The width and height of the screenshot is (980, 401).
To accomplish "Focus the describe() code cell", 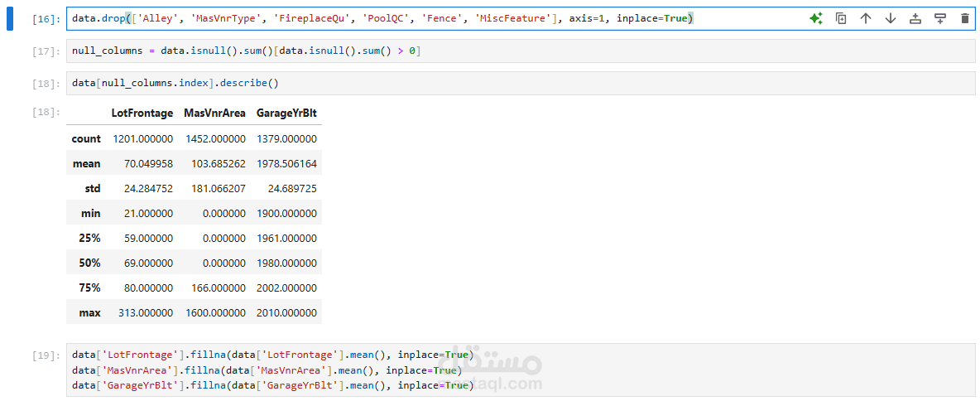I will (x=521, y=83).
